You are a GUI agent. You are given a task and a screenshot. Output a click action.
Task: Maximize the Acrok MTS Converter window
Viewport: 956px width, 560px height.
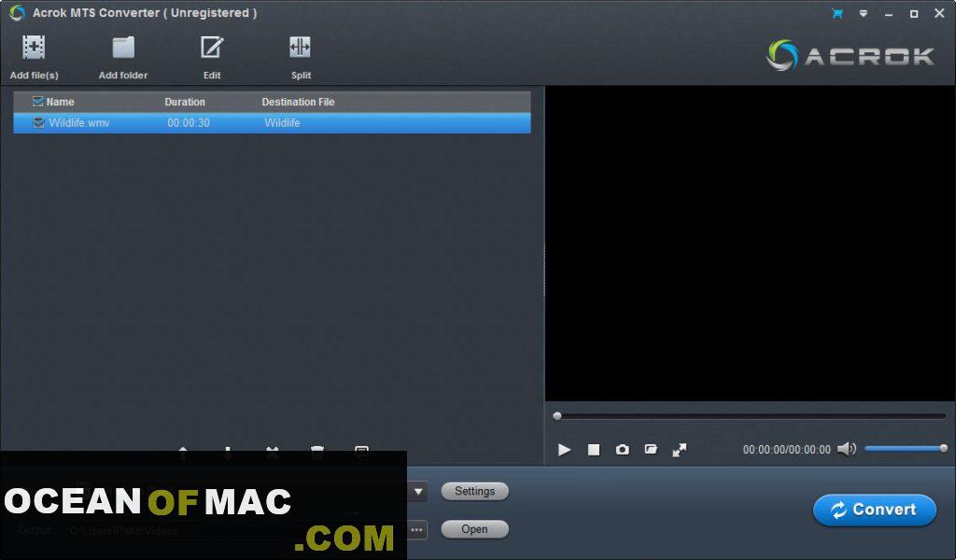click(x=914, y=13)
